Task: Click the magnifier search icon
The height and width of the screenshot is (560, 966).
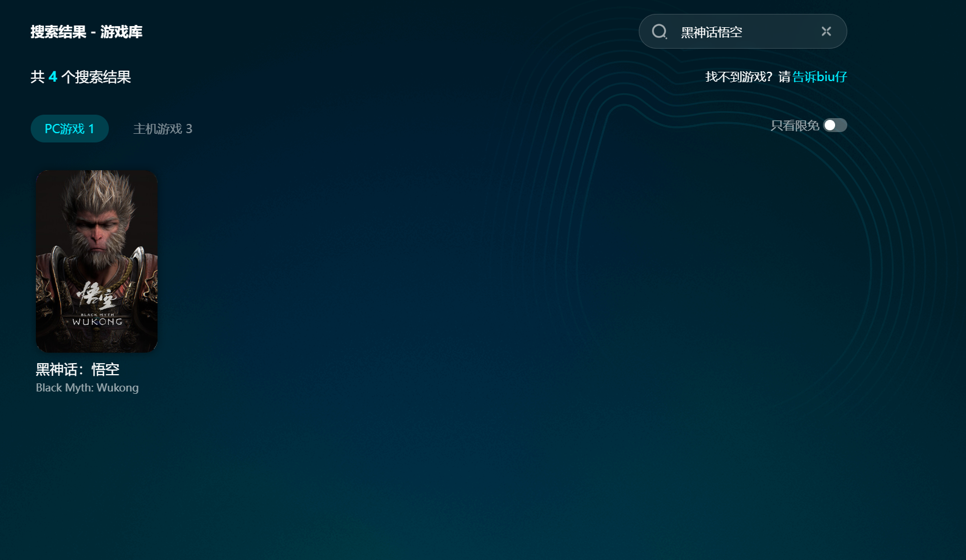Action: click(659, 31)
